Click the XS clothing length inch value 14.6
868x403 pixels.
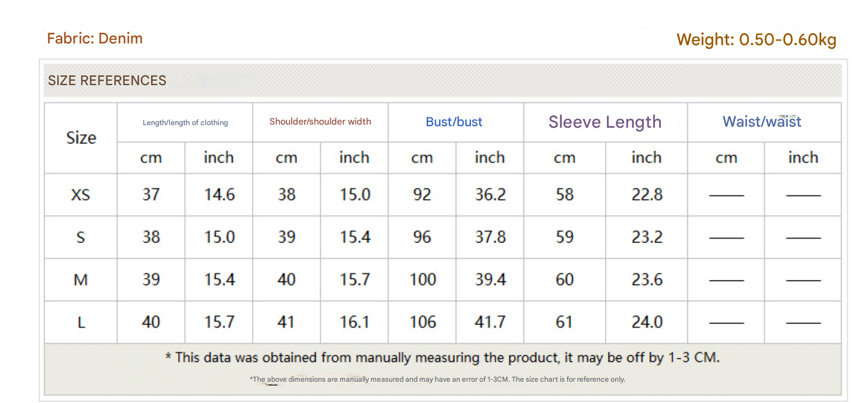(219, 195)
